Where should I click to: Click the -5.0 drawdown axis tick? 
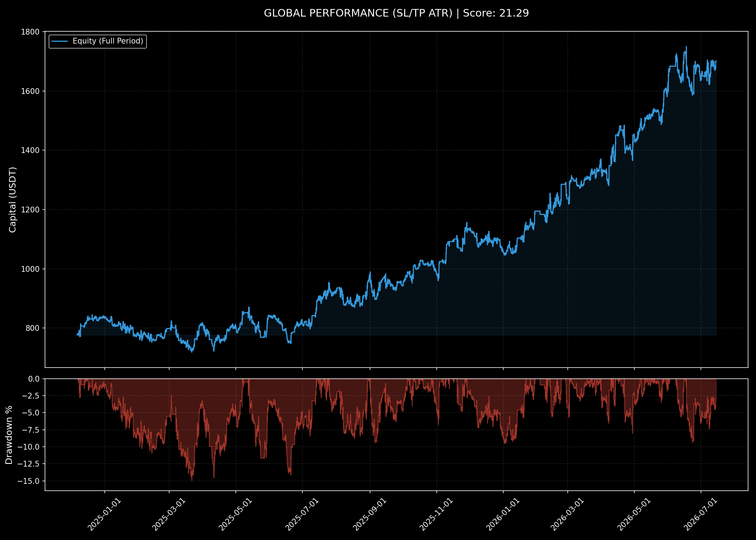(x=30, y=413)
